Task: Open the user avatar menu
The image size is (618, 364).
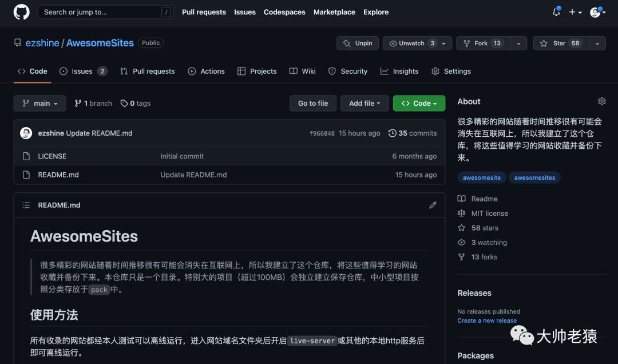Action: [597, 12]
